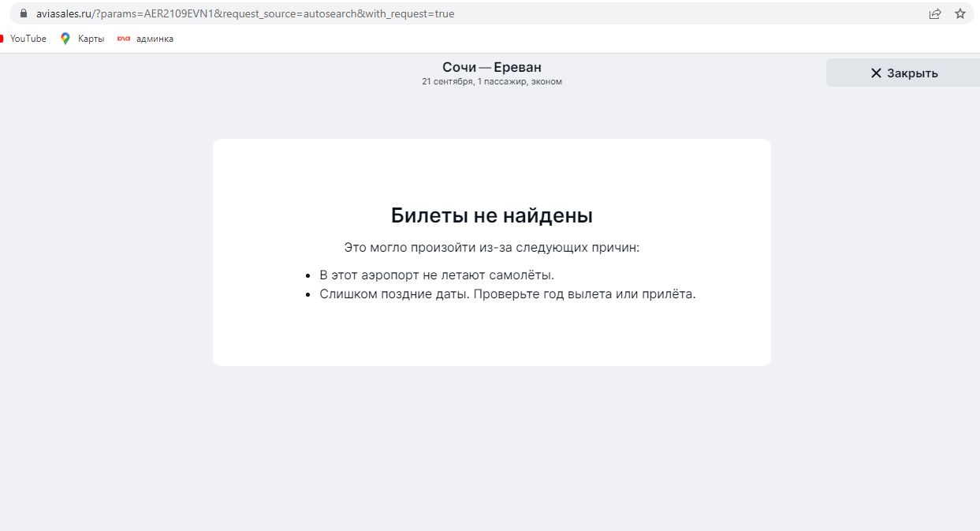Click the Это могло произойти explanation line
The image size is (980, 531).
pos(492,247)
